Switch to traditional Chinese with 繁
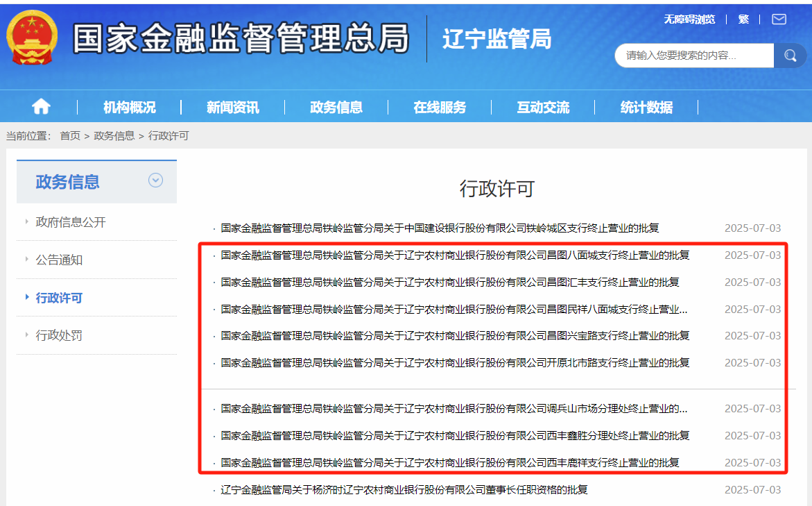Image resolution: width=812 pixels, height=506 pixels. point(743,19)
